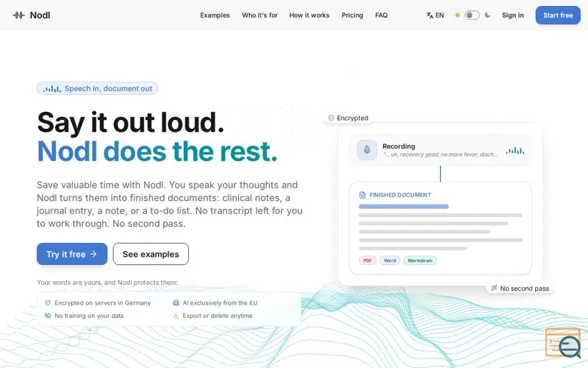Screen dimensions: 588x368
Task: Click 'No training on your data' text
Action: point(89,316)
